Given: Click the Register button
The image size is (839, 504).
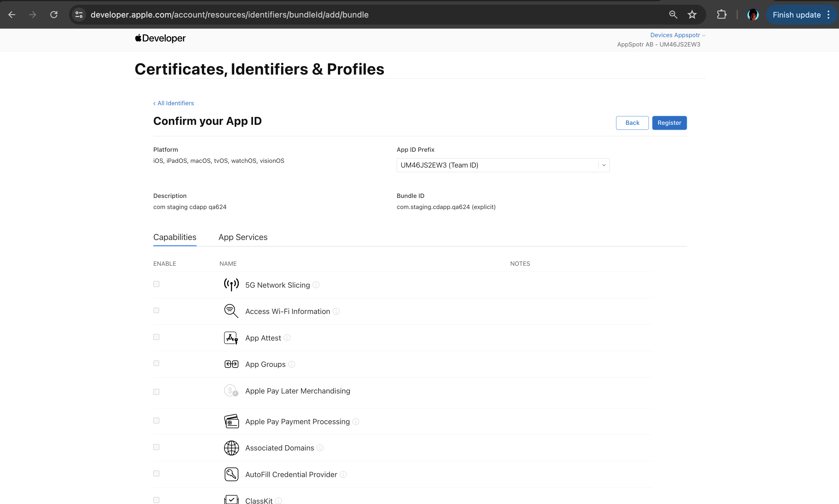Looking at the screenshot, I should tap(669, 122).
